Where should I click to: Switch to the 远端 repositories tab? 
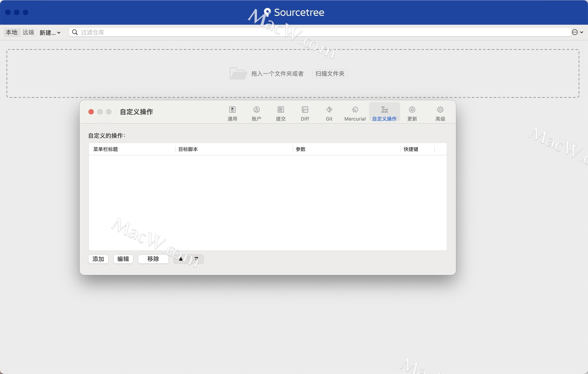[x=28, y=32]
